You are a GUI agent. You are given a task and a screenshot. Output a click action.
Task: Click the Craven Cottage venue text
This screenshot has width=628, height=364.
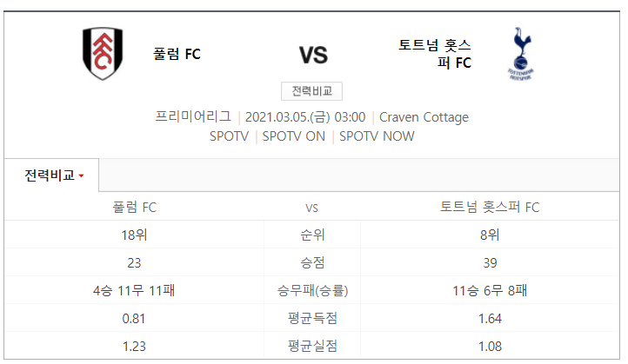pyautogui.click(x=424, y=117)
